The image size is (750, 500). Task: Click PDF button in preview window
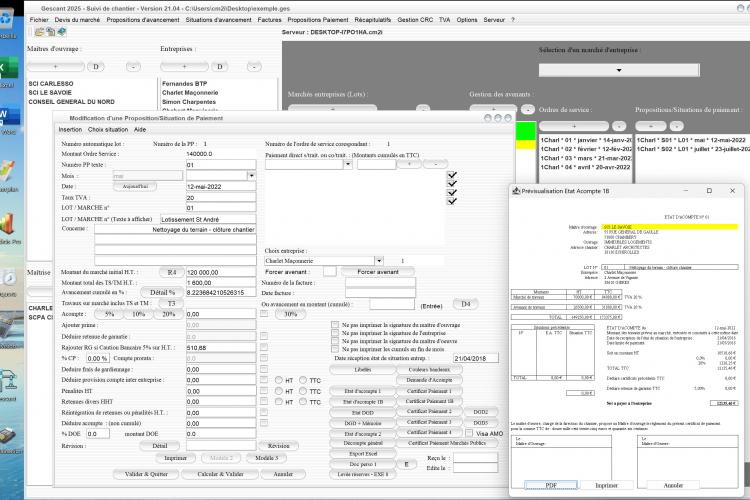551,485
